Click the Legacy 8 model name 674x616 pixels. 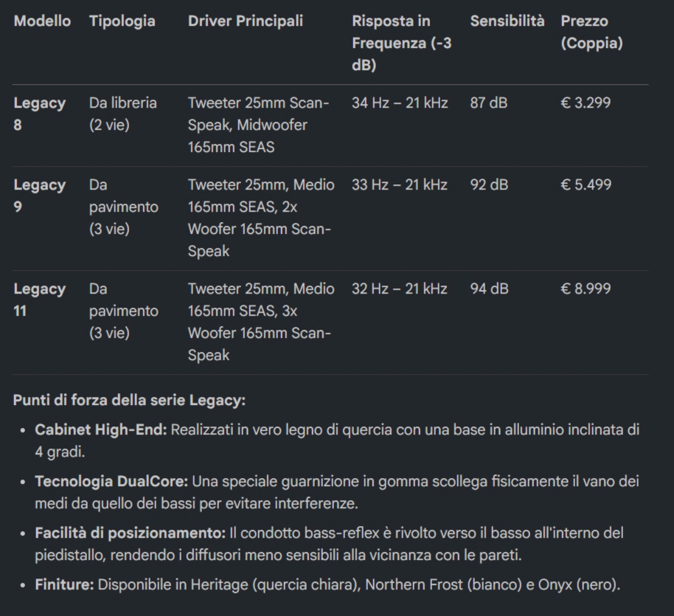click(40, 114)
